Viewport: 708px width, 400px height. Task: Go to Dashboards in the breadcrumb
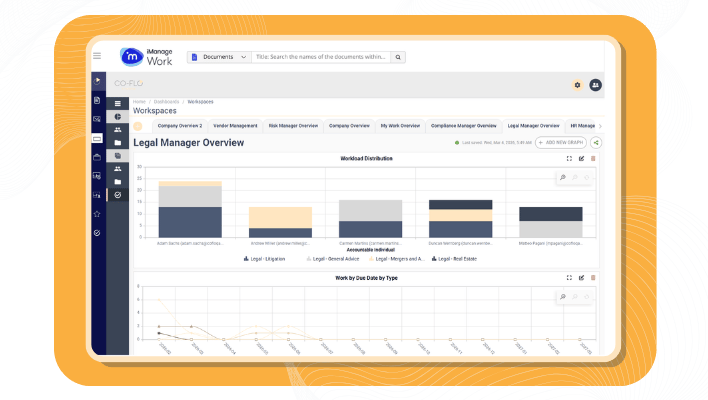tap(166, 102)
